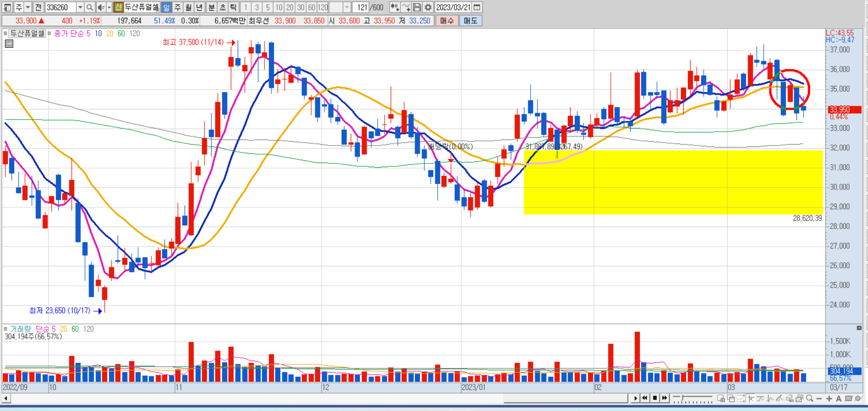The height and width of the screenshot is (411, 868).
Task: Click the 매도 sell button
Action: pos(470,21)
